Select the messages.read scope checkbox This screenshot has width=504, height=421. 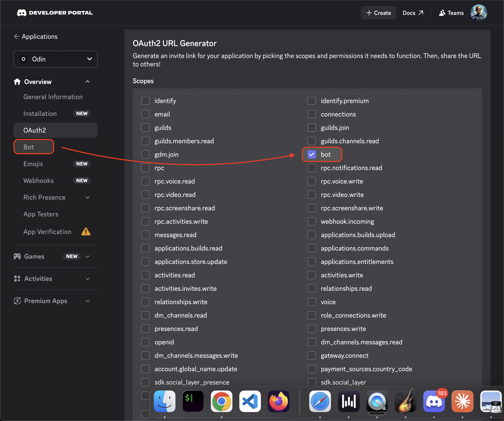pos(145,235)
